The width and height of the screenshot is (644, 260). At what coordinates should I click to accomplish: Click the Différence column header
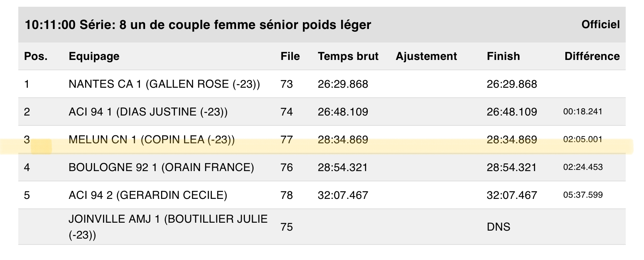[x=592, y=56]
